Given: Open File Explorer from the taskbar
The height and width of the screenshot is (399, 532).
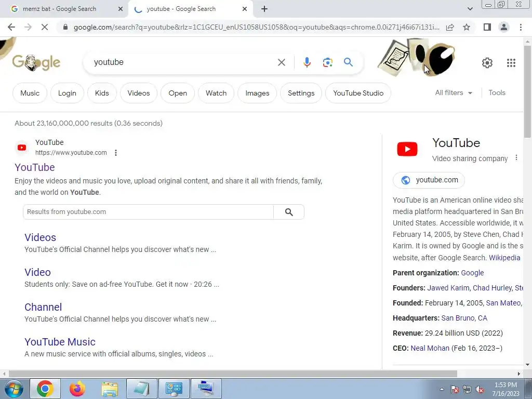Looking at the screenshot, I should (x=110, y=389).
